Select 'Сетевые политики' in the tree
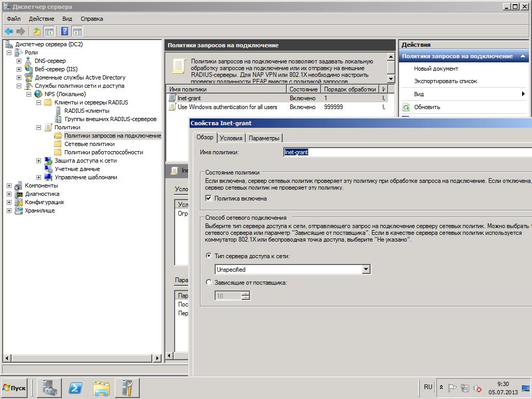Screen dimensions: 532x399 pos(89,144)
